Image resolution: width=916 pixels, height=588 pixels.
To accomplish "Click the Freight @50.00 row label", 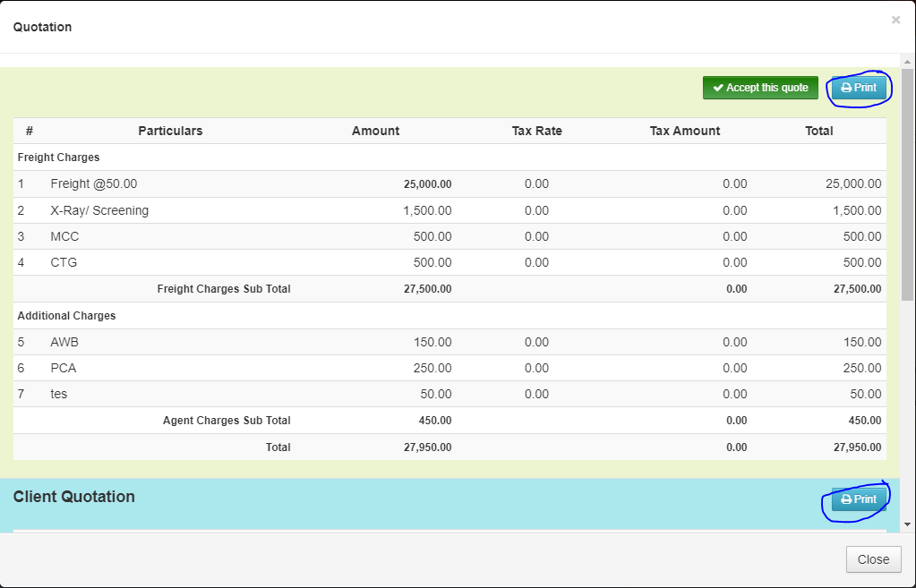I will 94,184.
